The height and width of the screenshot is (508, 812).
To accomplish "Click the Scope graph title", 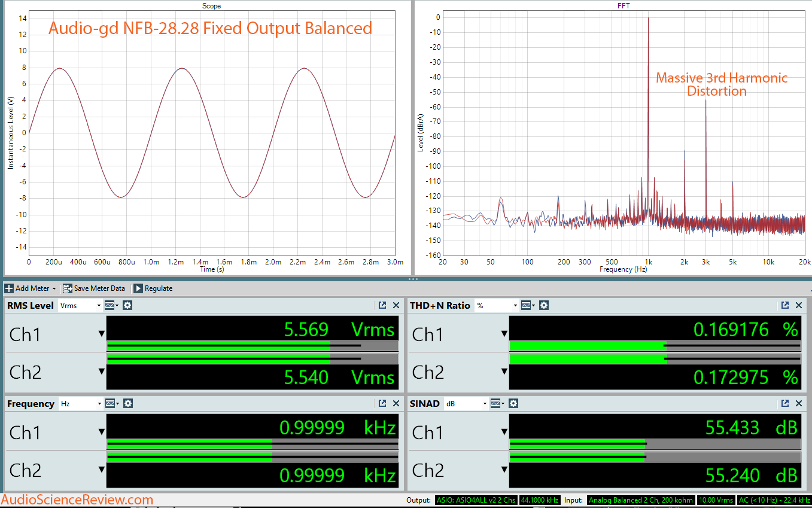I will pyautogui.click(x=211, y=5).
